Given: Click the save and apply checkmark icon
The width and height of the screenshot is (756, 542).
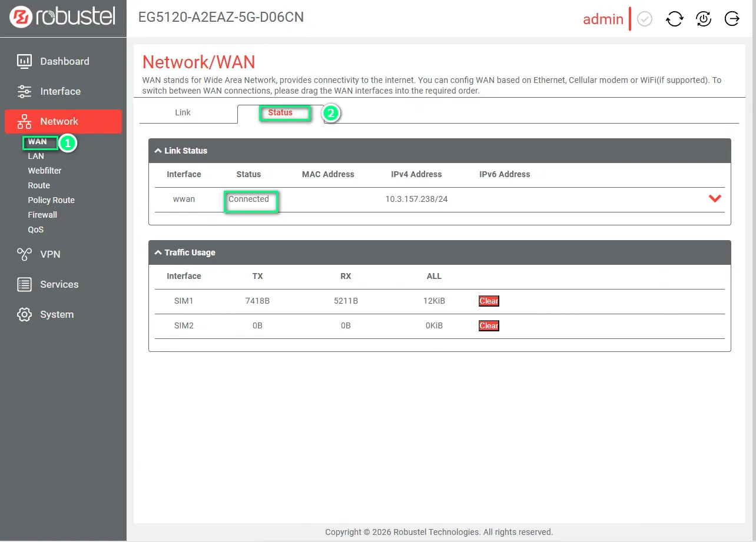Looking at the screenshot, I should pyautogui.click(x=645, y=19).
